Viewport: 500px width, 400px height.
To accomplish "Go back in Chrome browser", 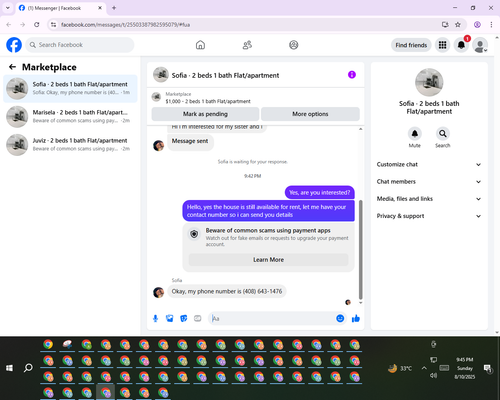I will coord(9,25).
